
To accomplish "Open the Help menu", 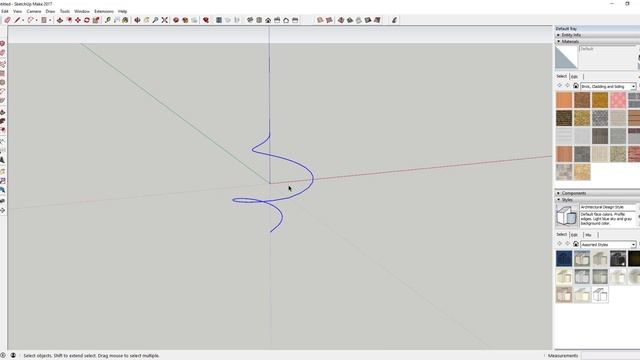I will pyautogui.click(x=122, y=11).
